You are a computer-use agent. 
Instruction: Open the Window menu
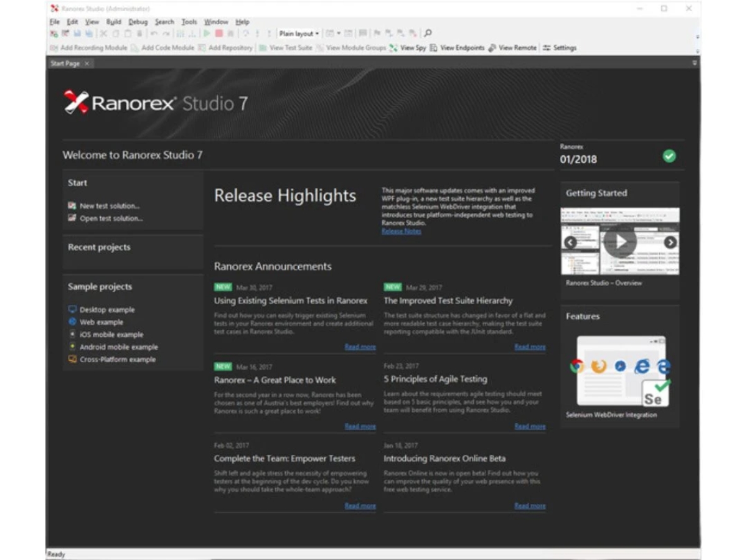(216, 22)
